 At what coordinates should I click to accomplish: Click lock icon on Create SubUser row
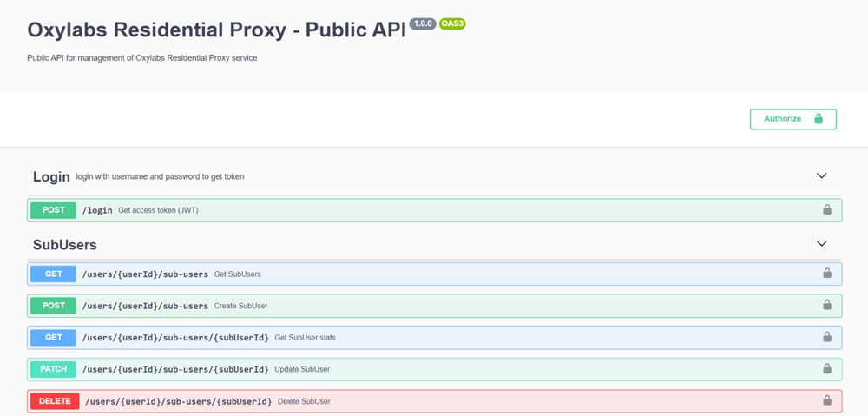point(826,306)
